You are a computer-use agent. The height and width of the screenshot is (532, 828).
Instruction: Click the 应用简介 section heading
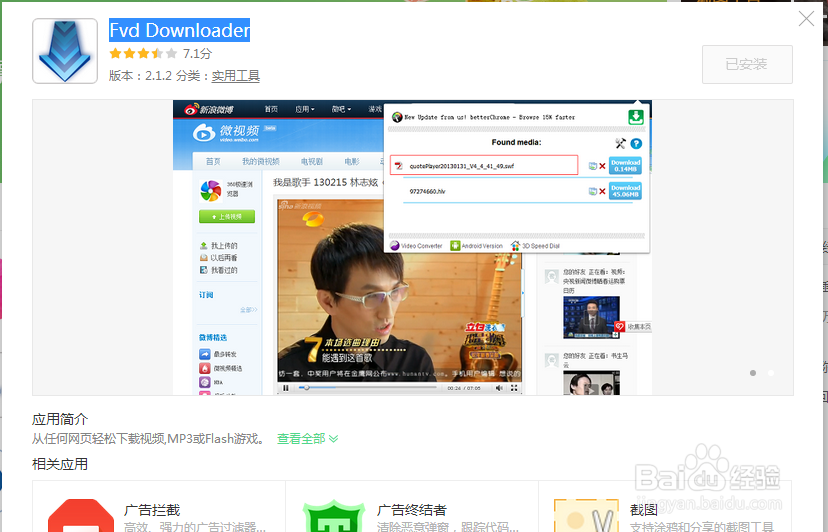[60, 419]
